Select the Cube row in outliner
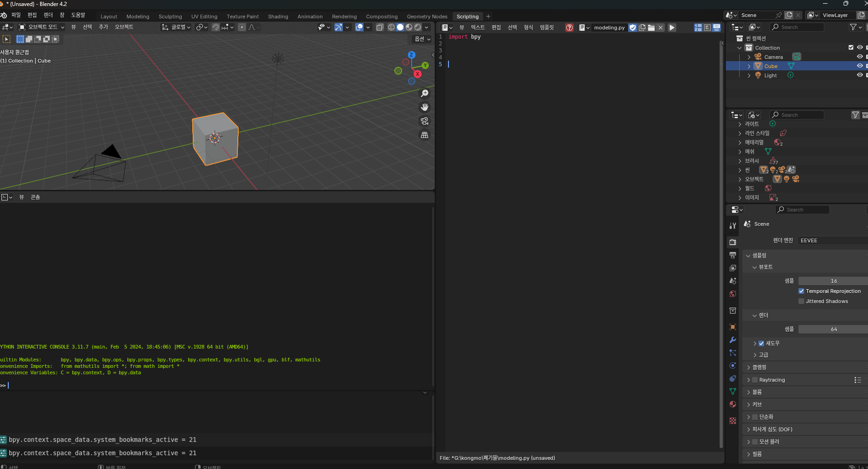This screenshot has width=868, height=469. pos(797,66)
